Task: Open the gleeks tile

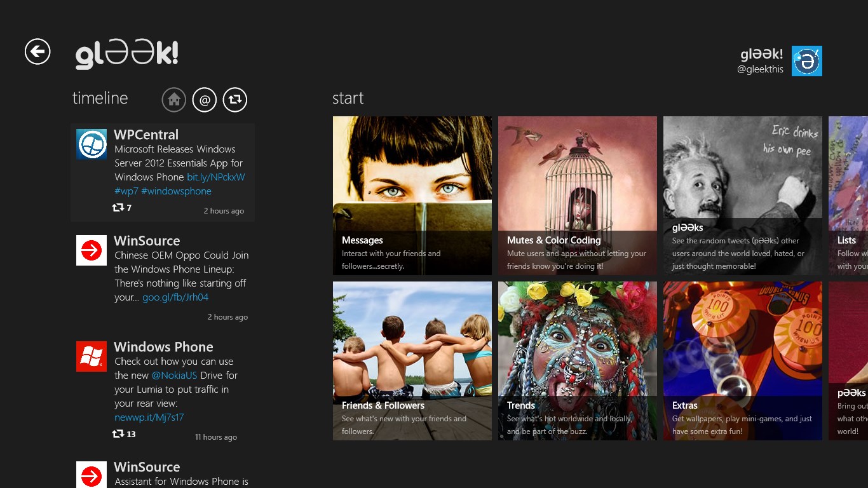Action: coord(742,195)
